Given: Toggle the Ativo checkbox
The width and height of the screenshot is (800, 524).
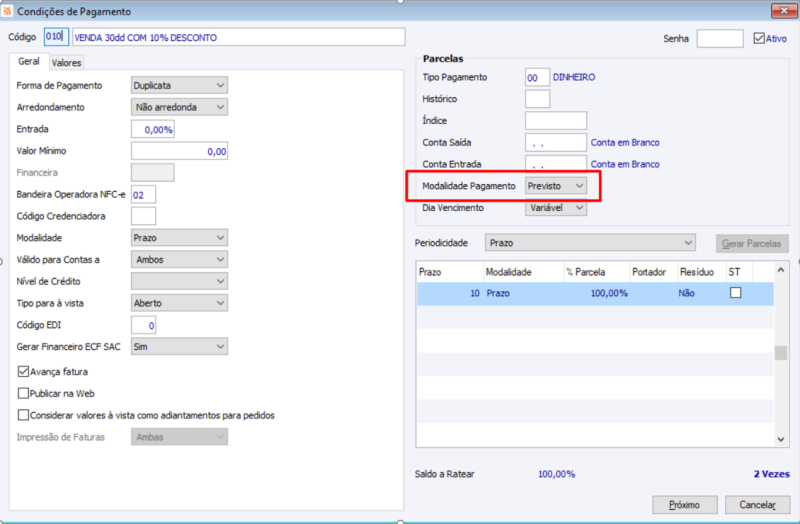Looking at the screenshot, I should pos(759,38).
